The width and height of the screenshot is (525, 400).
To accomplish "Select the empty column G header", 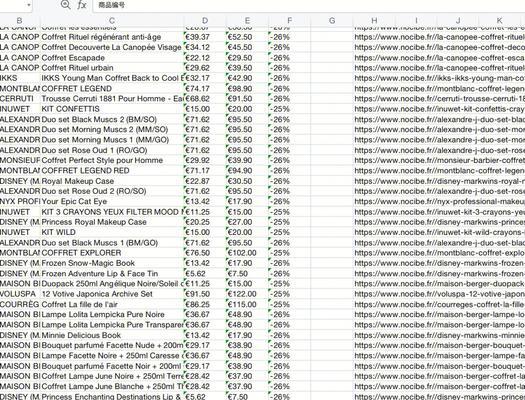I will (332, 20).
